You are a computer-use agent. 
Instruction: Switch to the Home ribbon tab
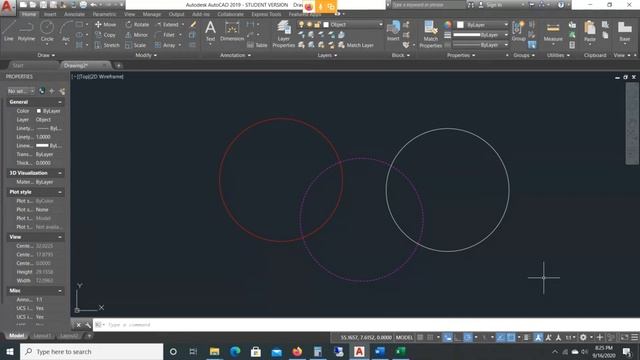point(29,14)
